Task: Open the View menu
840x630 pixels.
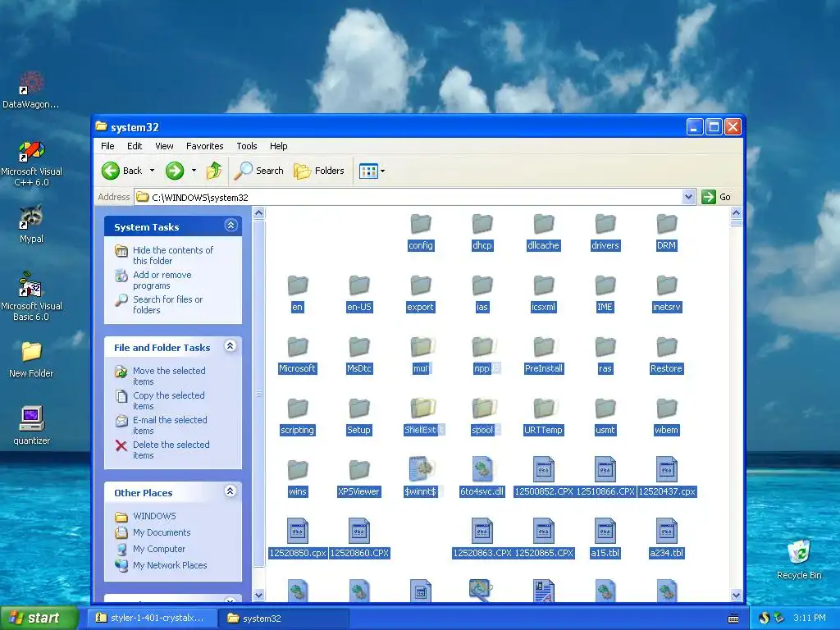Action: point(164,146)
